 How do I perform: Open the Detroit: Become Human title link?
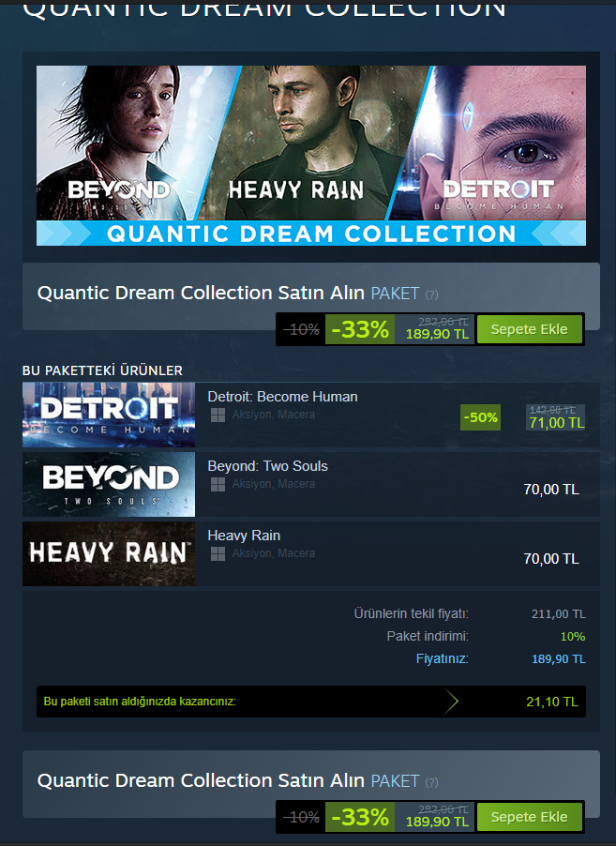pyautogui.click(x=282, y=397)
